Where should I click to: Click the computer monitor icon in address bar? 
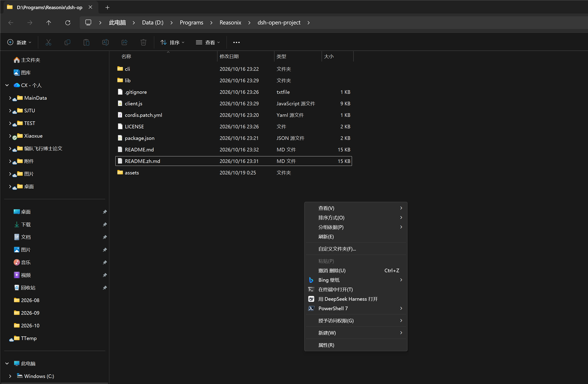point(88,22)
